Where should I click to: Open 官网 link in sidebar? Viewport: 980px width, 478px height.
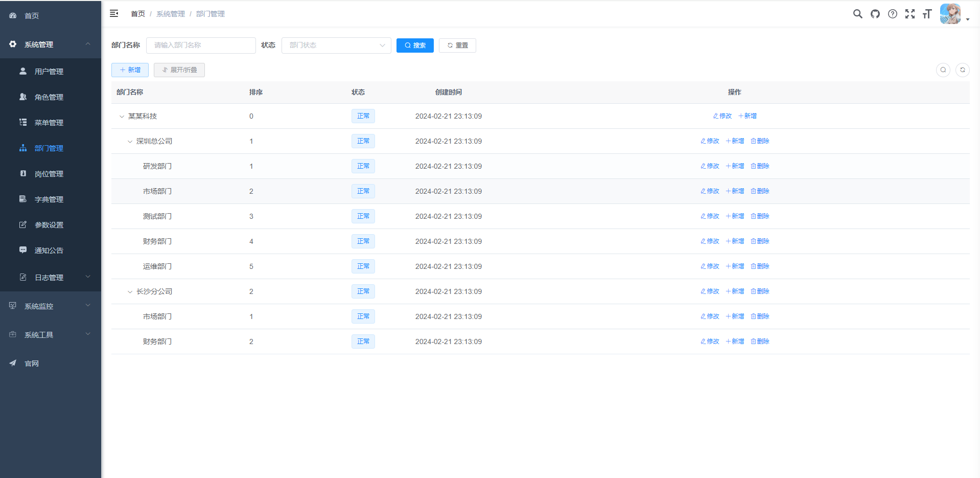(x=51, y=363)
